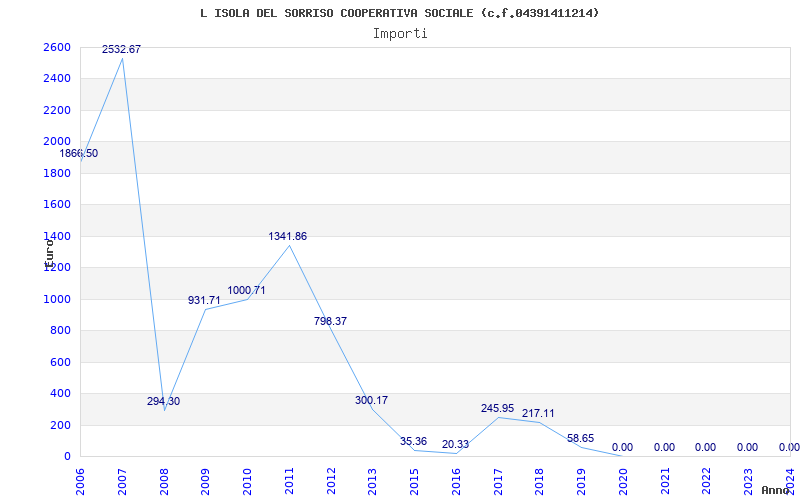The image size is (800, 500).
Task: Click y-axis tick label 800
Action: pyautogui.click(x=60, y=331)
